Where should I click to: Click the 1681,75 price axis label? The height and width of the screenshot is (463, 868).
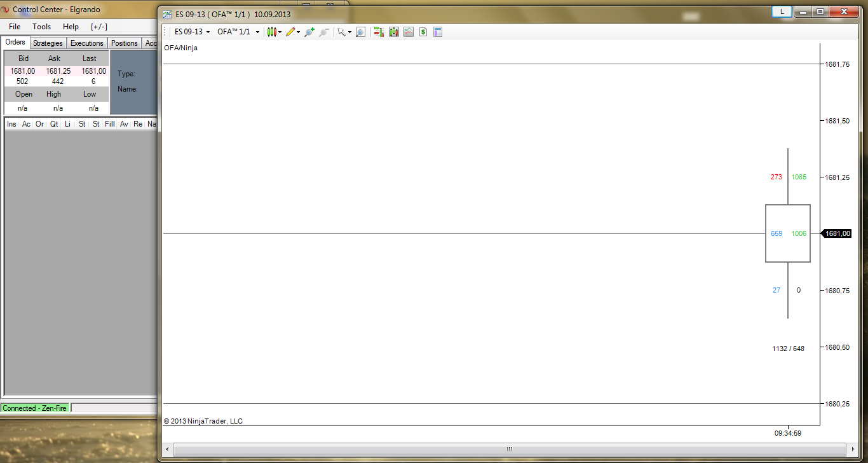[x=837, y=64]
